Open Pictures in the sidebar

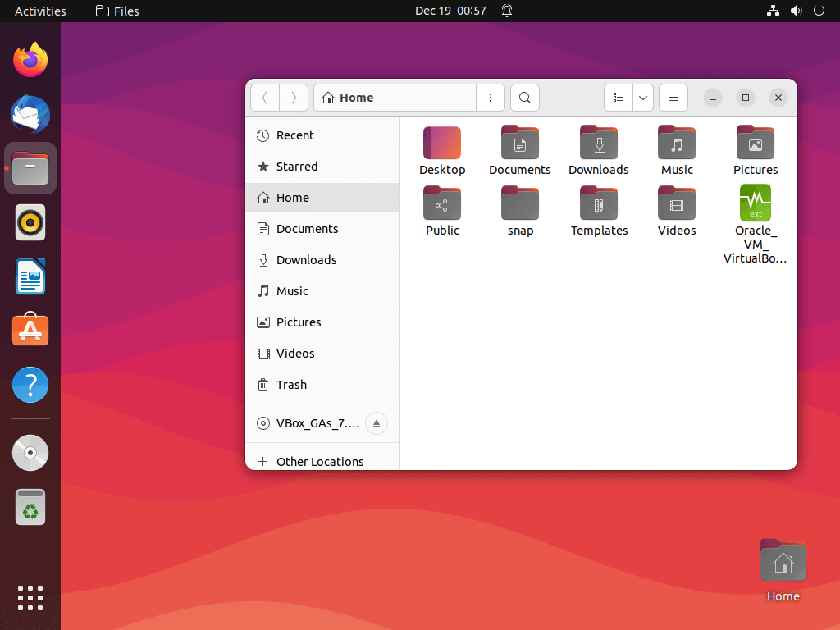322,322
